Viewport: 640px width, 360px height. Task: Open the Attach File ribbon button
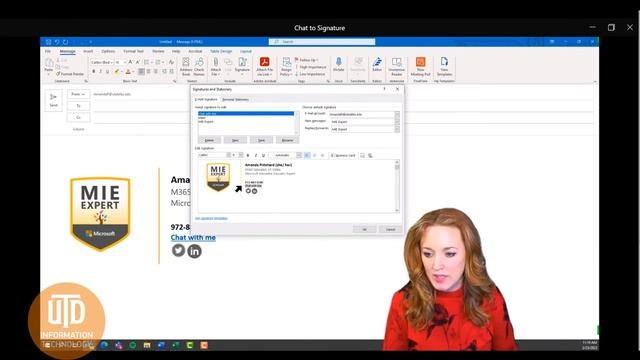[x=216, y=67]
